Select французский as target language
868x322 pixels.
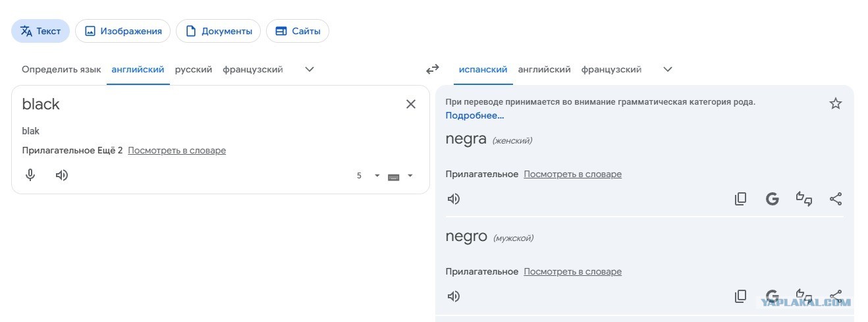611,69
